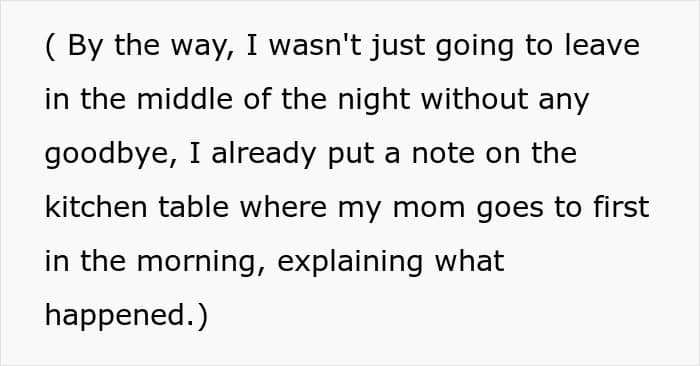Click the word 'already' in third line
Screen dimensions: 700x366
coord(263,155)
